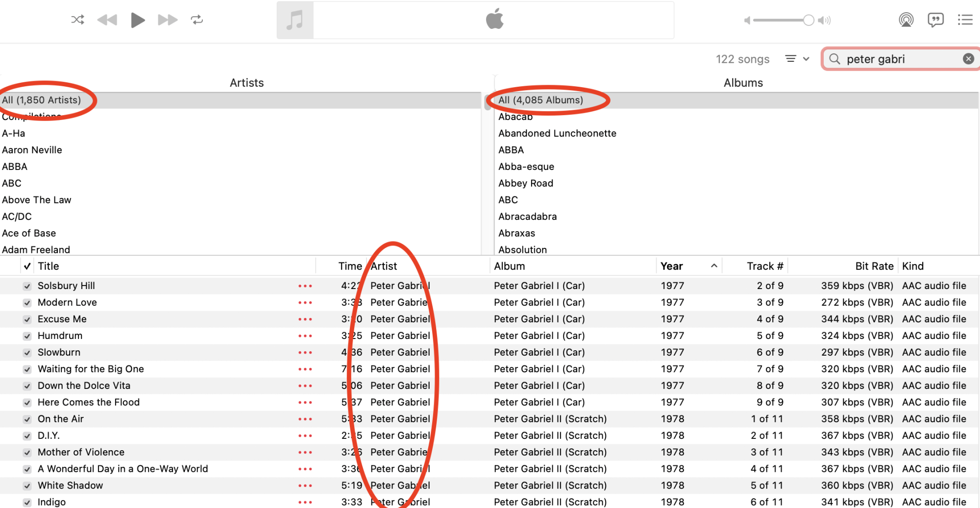Adjust the volume slider knob

coord(808,20)
